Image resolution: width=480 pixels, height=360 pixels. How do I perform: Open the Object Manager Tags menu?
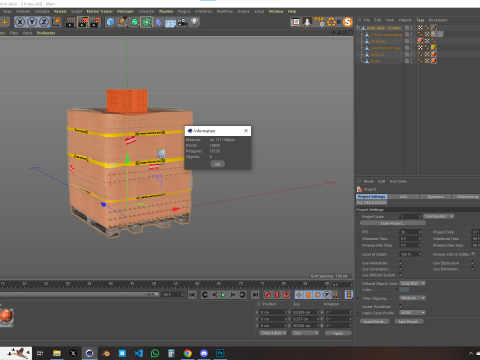[420, 20]
